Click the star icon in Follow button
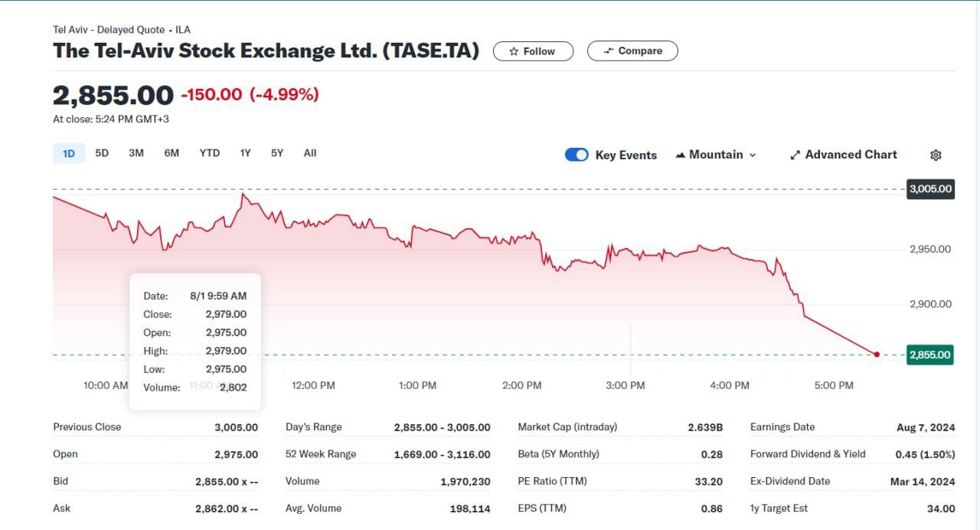Image resolution: width=980 pixels, height=530 pixels. [514, 51]
